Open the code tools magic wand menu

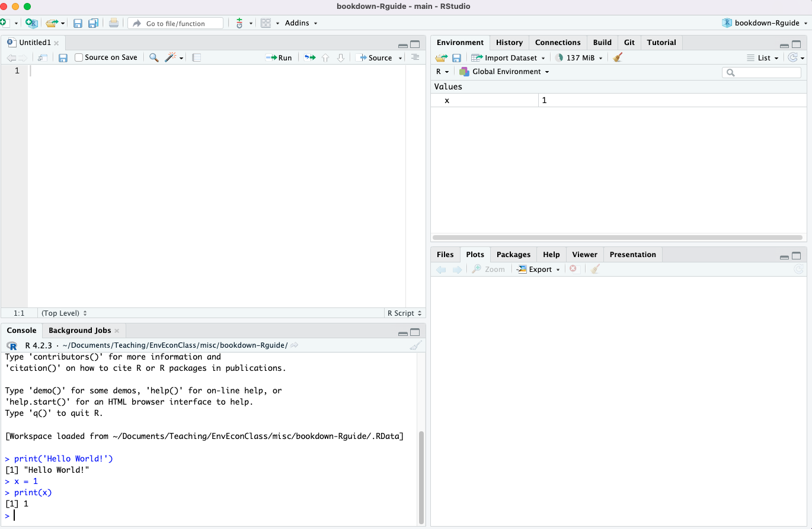click(x=174, y=58)
